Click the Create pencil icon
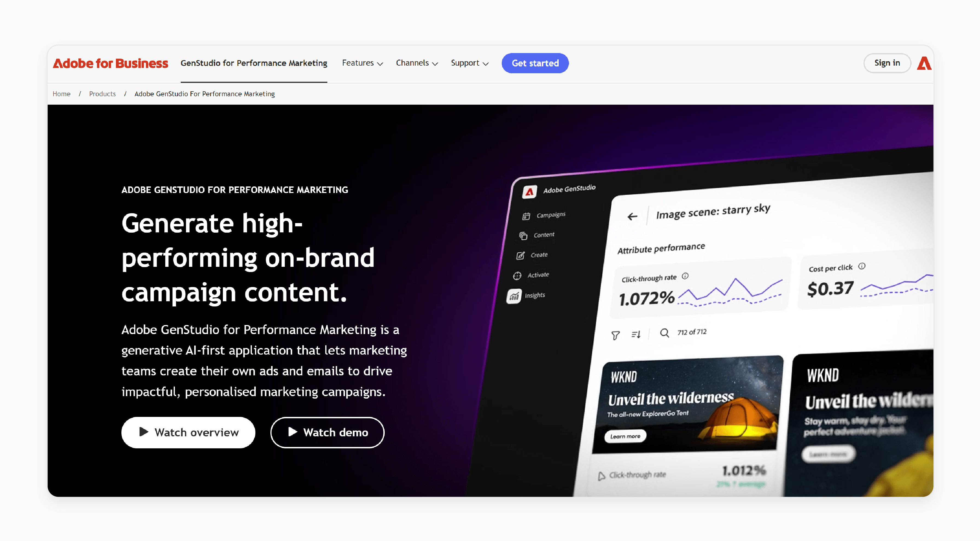Screen dimensions: 980x541 [x=520, y=256]
